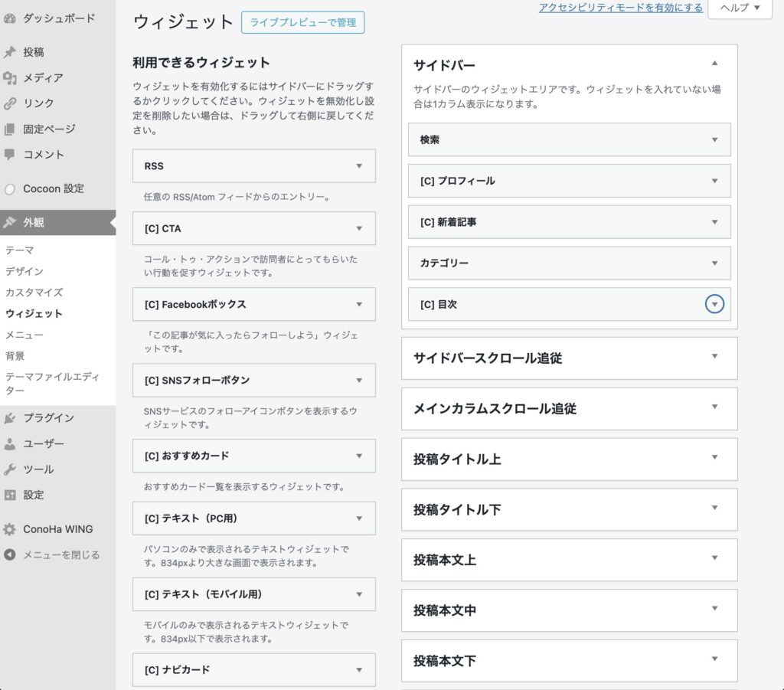Open the ヘルプ tab at top right
This screenshot has width=784, height=690.
tap(740, 8)
